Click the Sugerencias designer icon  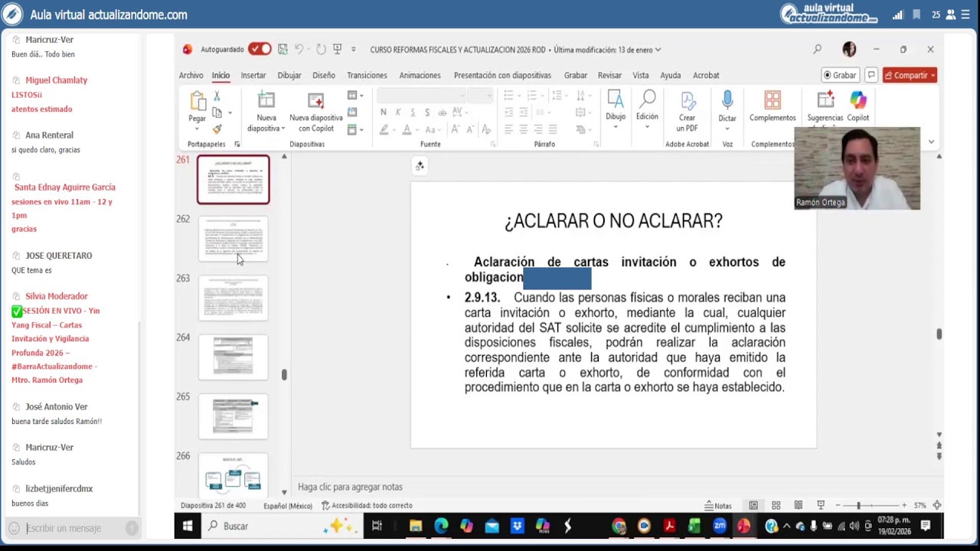pos(825,100)
